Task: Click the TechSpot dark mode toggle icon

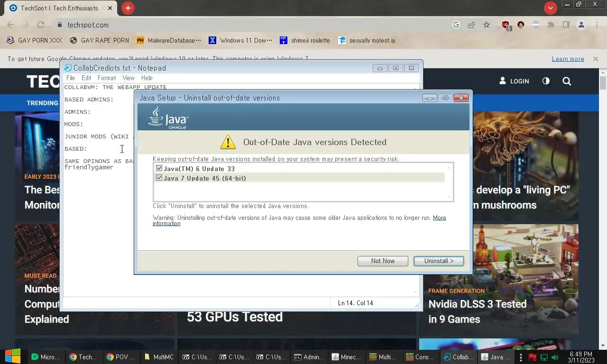Action: point(546,81)
